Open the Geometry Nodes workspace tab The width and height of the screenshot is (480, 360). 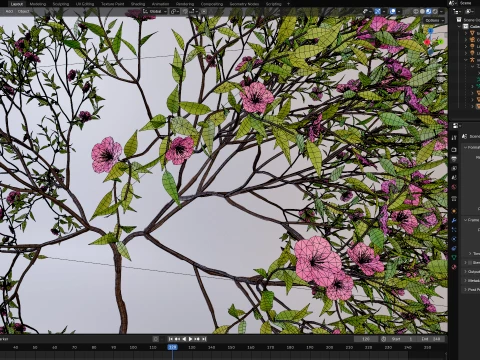pyautogui.click(x=244, y=4)
